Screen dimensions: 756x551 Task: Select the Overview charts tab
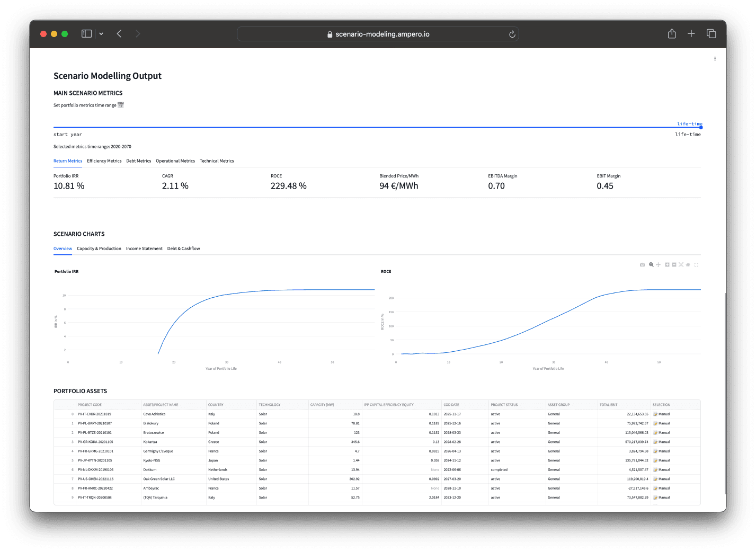click(63, 248)
